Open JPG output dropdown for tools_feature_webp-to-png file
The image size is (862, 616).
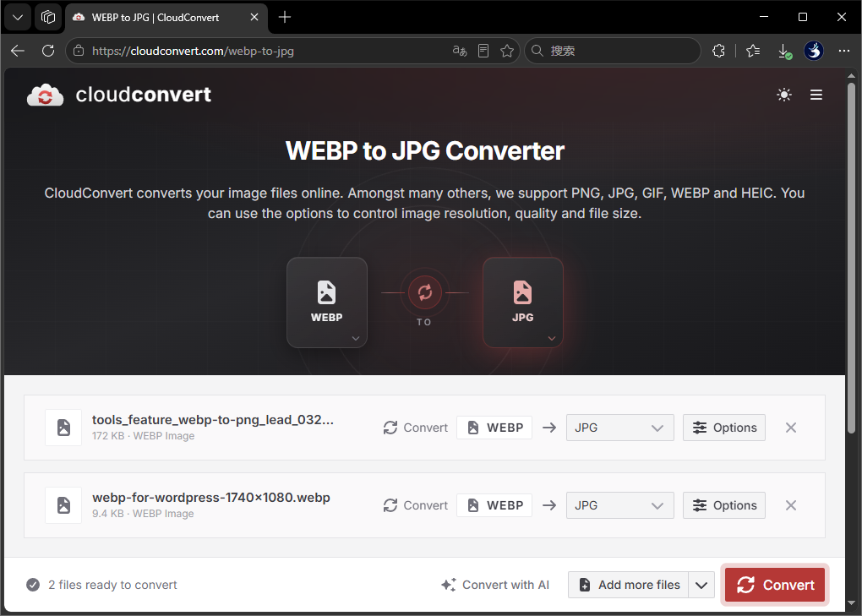pos(619,428)
